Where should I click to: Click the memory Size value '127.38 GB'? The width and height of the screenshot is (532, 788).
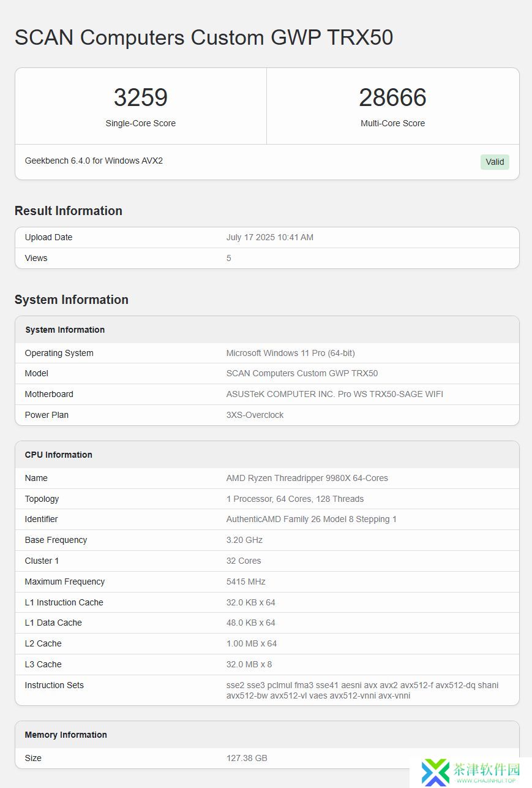pyautogui.click(x=247, y=758)
